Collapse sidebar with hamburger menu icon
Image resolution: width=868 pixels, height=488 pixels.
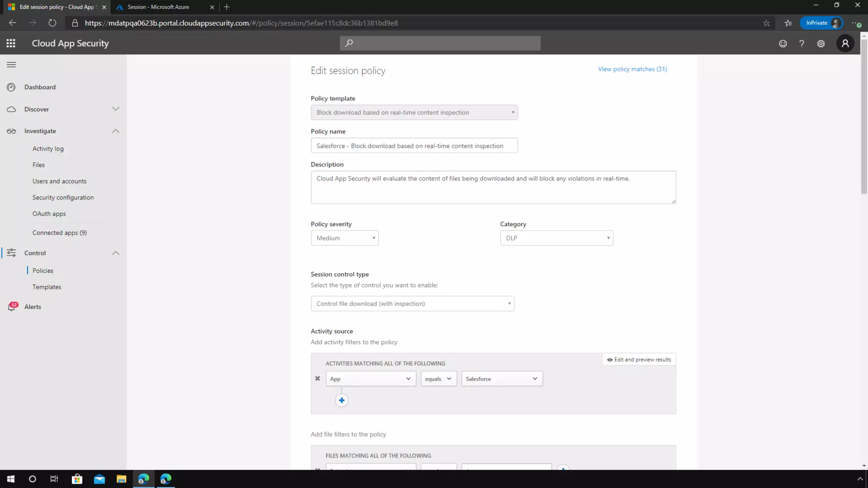point(11,65)
